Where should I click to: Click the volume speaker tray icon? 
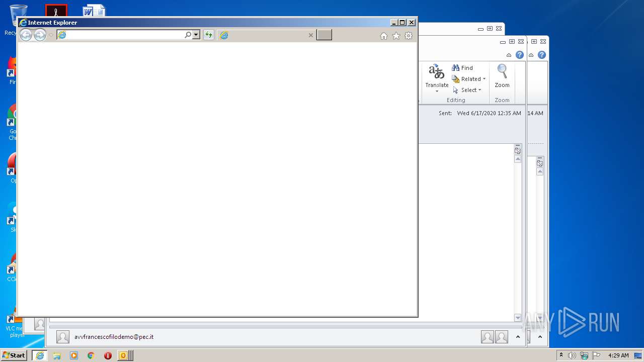point(572,355)
